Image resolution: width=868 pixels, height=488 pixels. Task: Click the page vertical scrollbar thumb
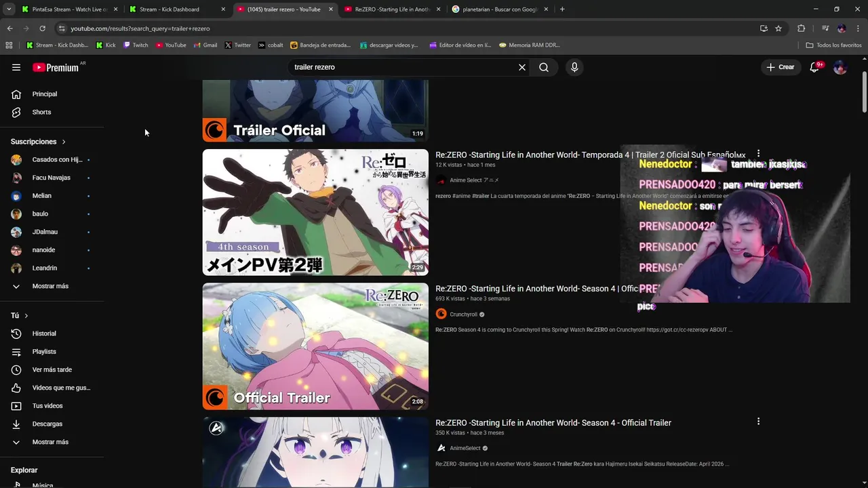pyautogui.click(x=864, y=91)
